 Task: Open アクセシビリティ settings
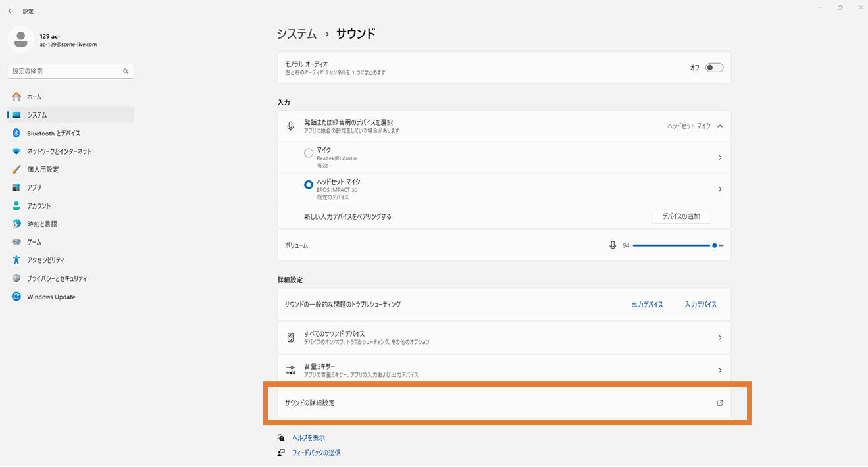71,260
